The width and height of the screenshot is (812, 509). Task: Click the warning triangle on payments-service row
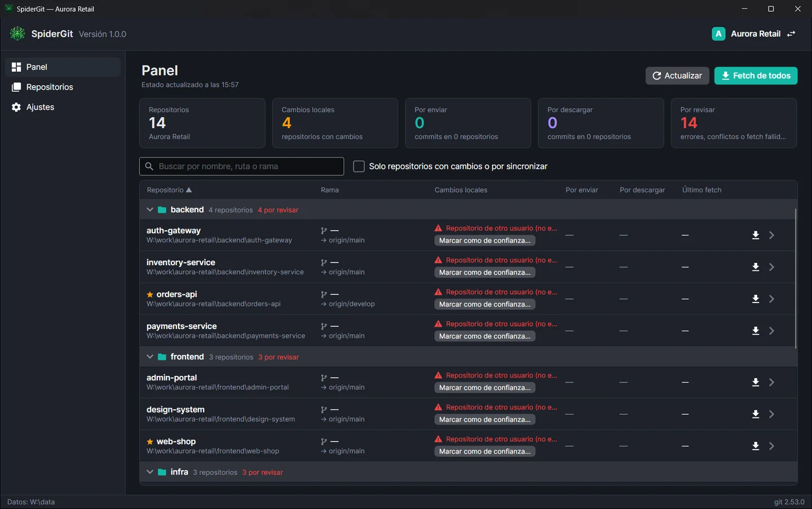click(438, 324)
